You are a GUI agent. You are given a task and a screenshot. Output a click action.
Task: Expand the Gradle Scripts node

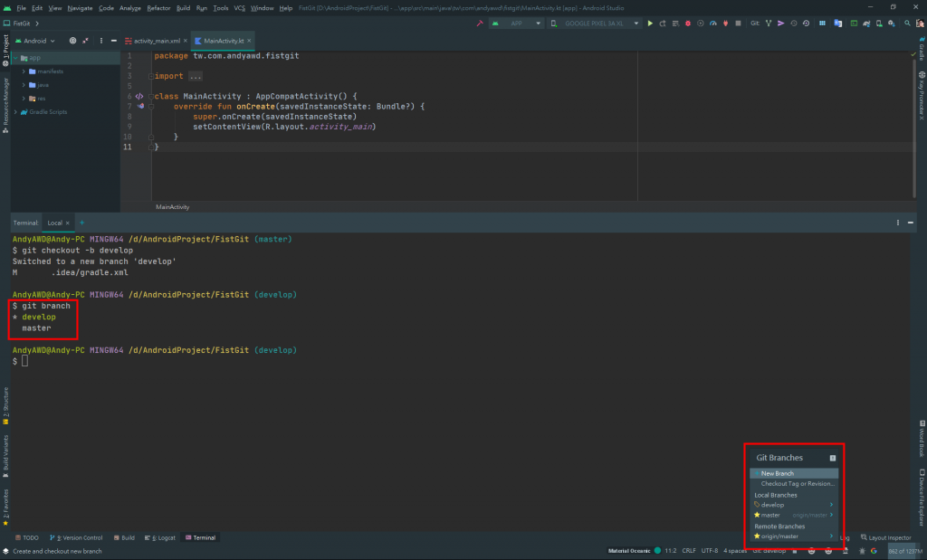(x=16, y=112)
